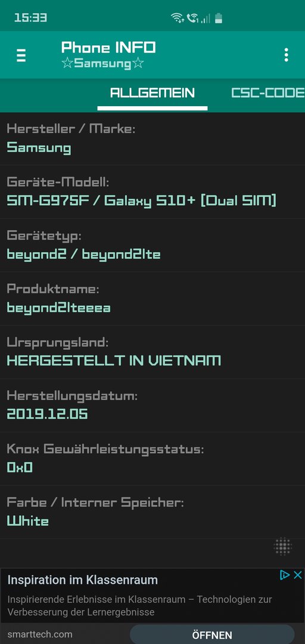Switch to the CSC-CODE tab
Viewport: 305px width, 644px height.
(x=268, y=93)
